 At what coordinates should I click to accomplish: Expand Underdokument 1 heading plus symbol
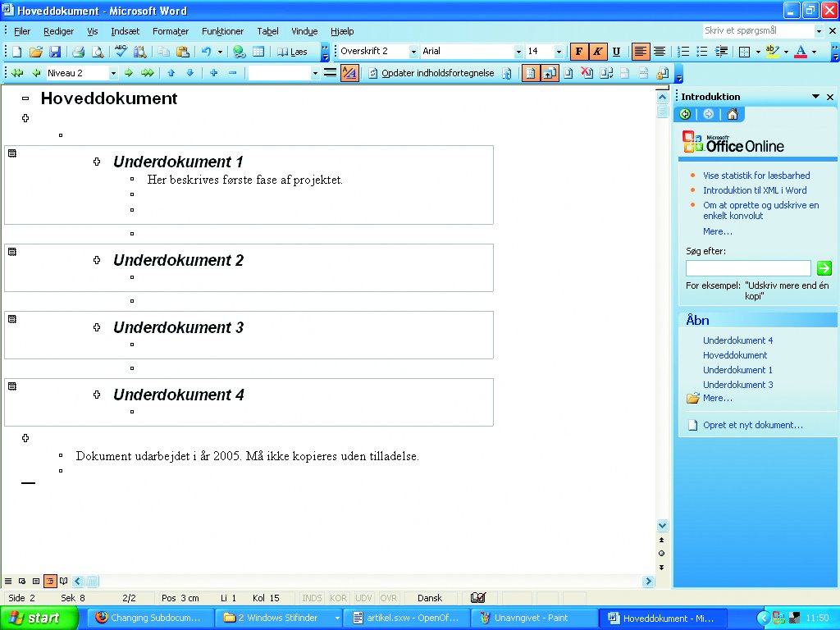[x=97, y=162]
